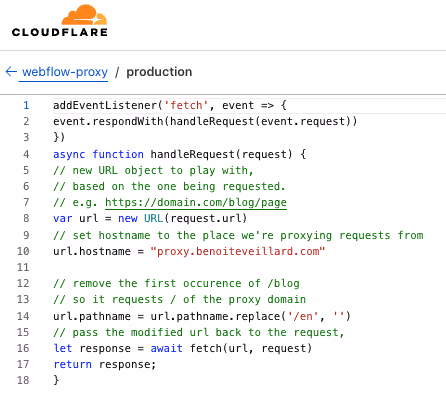Click comment 'new URL object to play with'

point(153,170)
